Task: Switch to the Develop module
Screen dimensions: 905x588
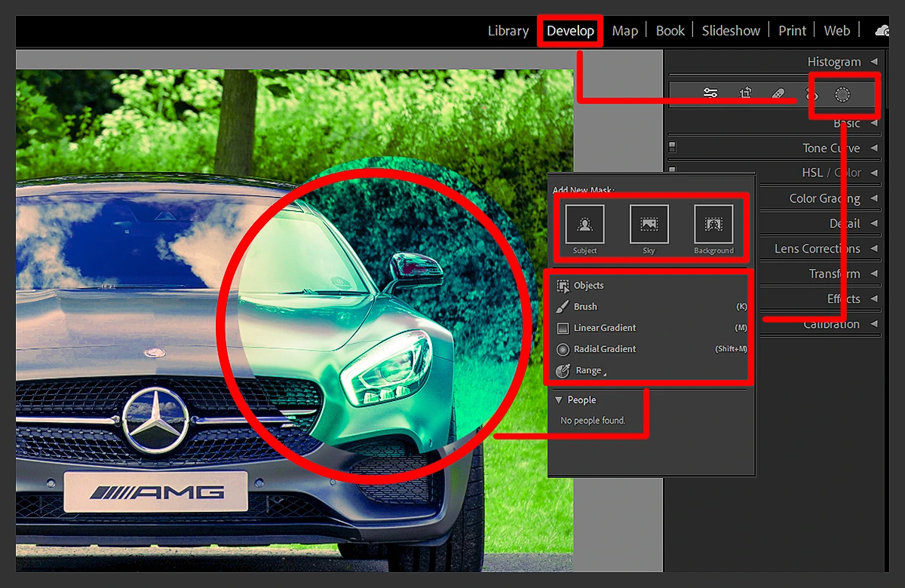Action: tap(571, 31)
